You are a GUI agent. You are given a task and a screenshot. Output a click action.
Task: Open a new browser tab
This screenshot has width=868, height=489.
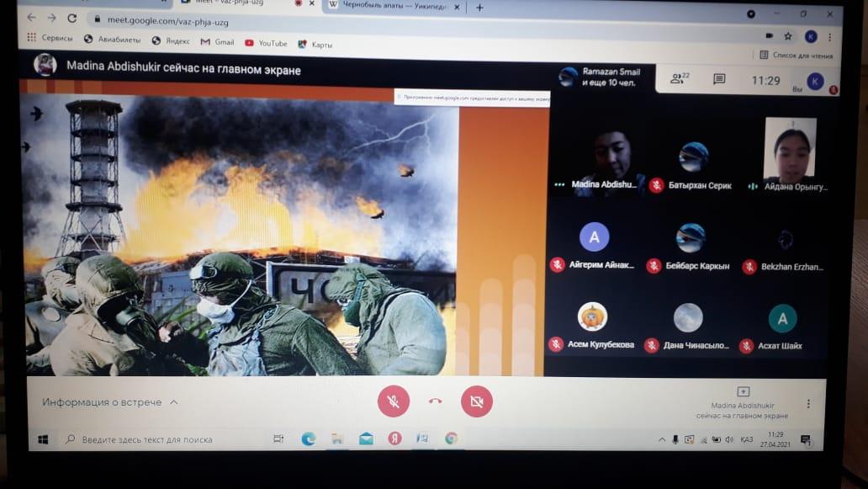pos(479,7)
